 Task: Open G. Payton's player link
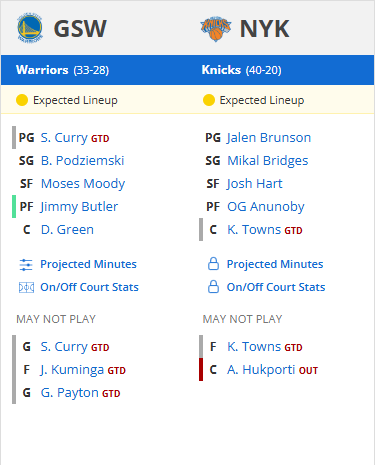[69, 393]
